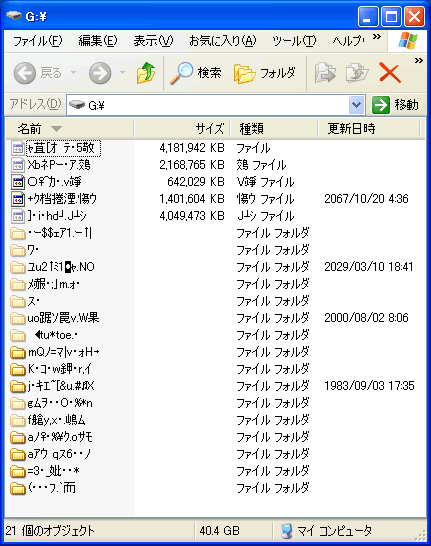
Task: Click the 4,181,942 KB size value
Action: click(x=192, y=148)
